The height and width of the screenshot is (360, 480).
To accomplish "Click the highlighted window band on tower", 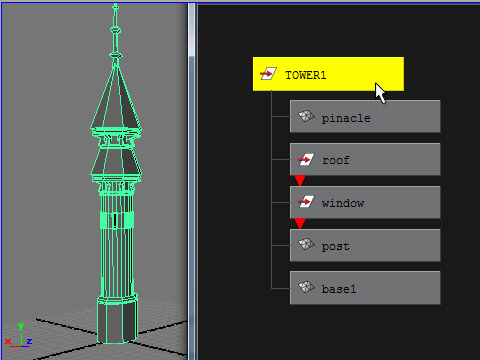I will [117, 220].
